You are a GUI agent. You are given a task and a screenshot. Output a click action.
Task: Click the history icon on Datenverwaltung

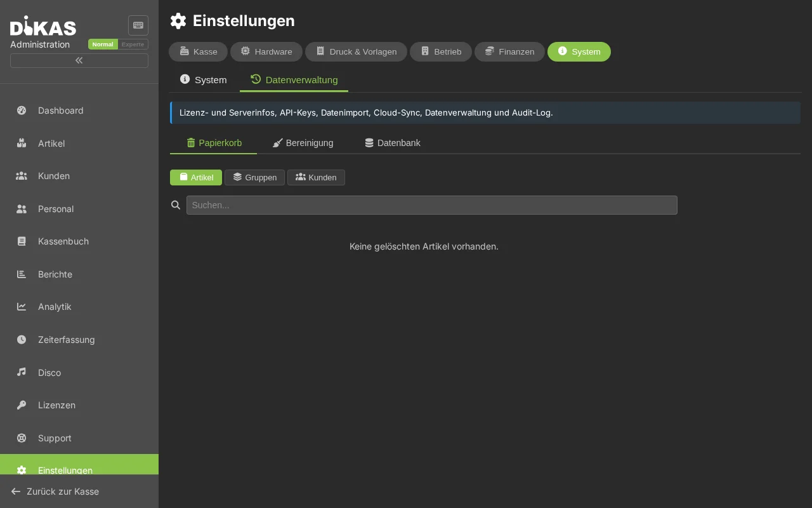(256, 79)
